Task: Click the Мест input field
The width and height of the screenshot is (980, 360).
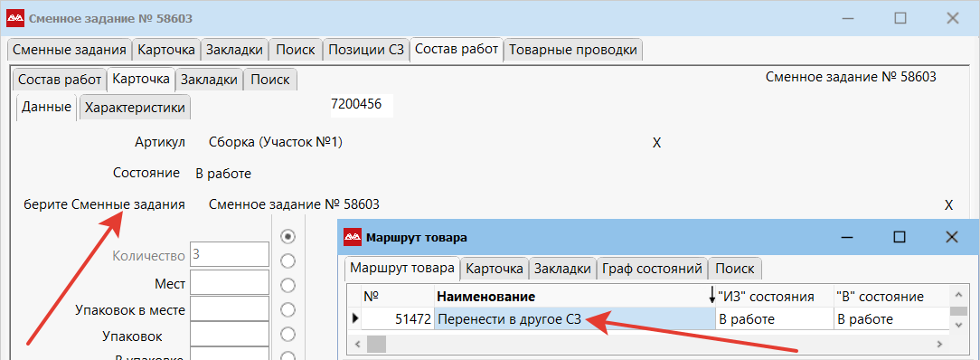Action: [x=230, y=283]
